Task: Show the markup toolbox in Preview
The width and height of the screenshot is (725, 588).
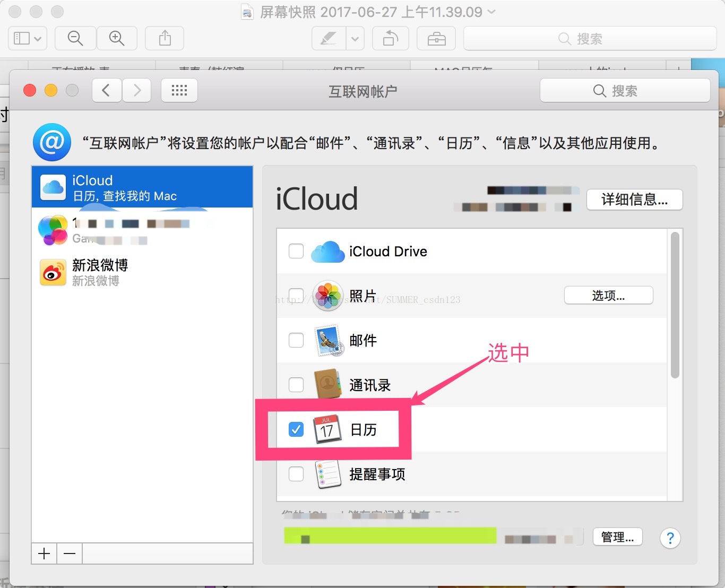Action: 437,38
